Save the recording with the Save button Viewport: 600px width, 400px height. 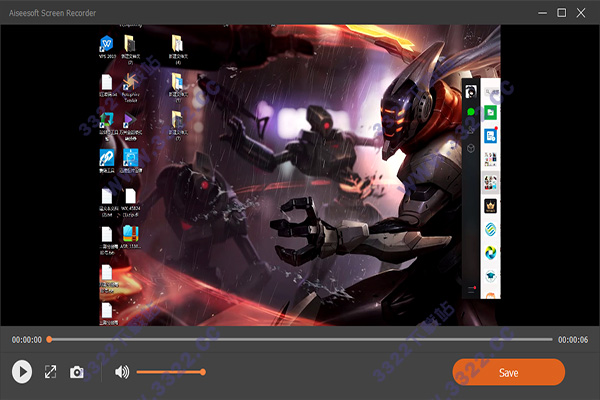pyautogui.click(x=508, y=372)
